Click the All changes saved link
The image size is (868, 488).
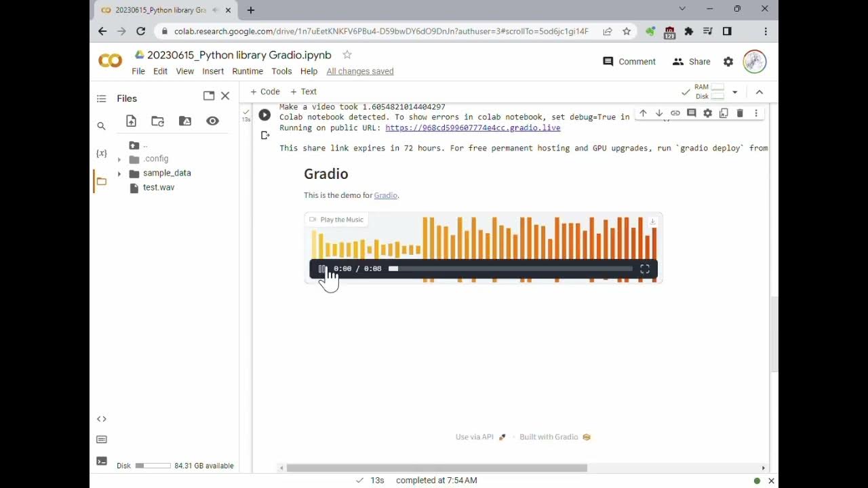click(360, 71)
